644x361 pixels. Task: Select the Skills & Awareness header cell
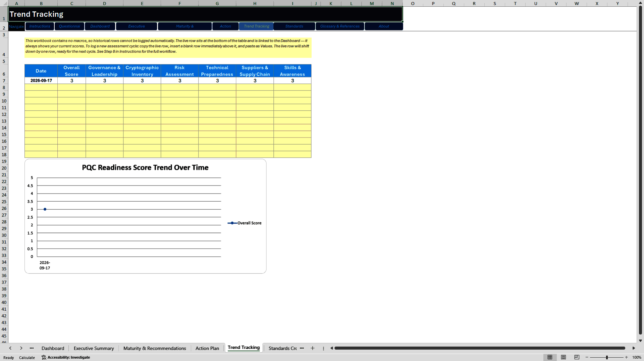[292, 71]
